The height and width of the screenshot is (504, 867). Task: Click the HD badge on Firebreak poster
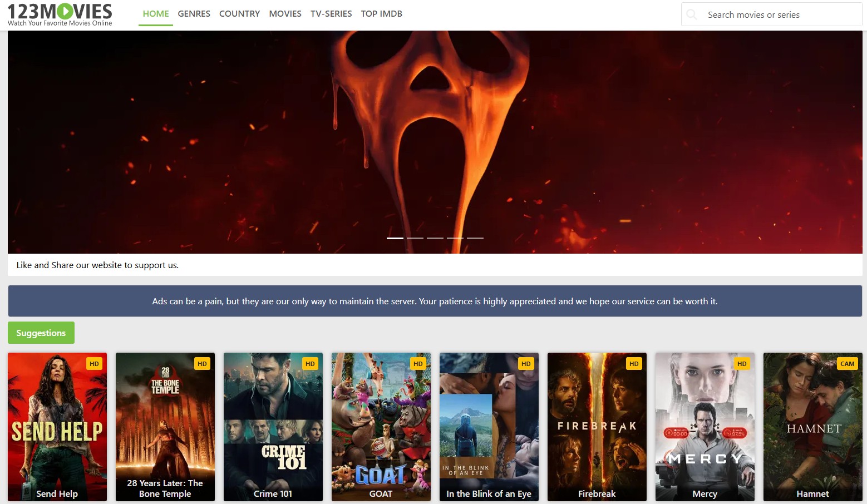click(x=634, y=364)
